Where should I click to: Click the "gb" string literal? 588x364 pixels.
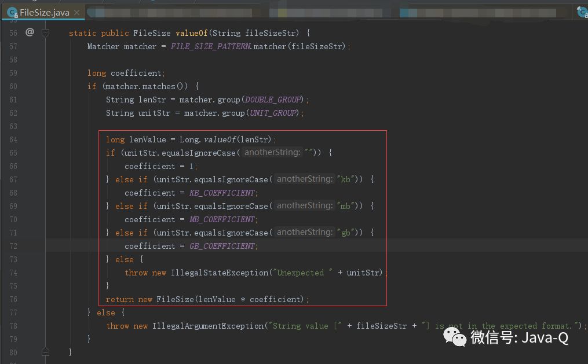tap(345, 233)
